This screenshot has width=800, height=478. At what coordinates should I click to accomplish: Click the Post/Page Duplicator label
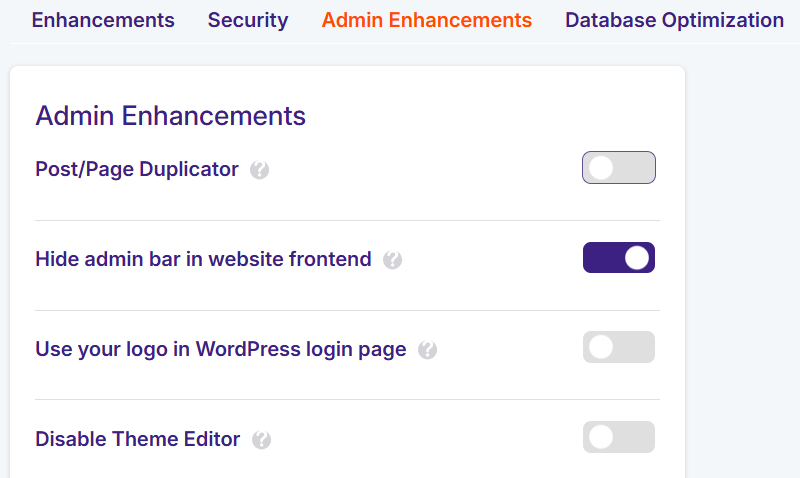tap(137, 169)
